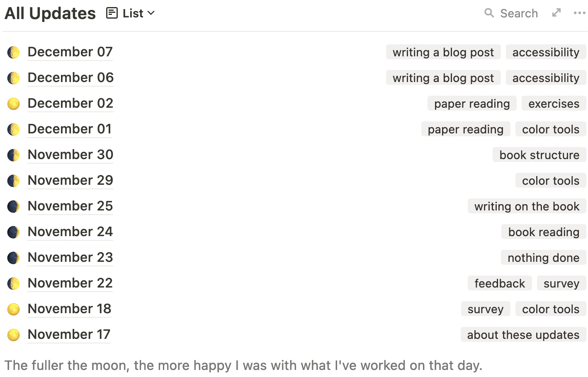The height and width of the screenshot is (377, 588).
Task: Open the November 25 entry
Action: pos(70,206)
